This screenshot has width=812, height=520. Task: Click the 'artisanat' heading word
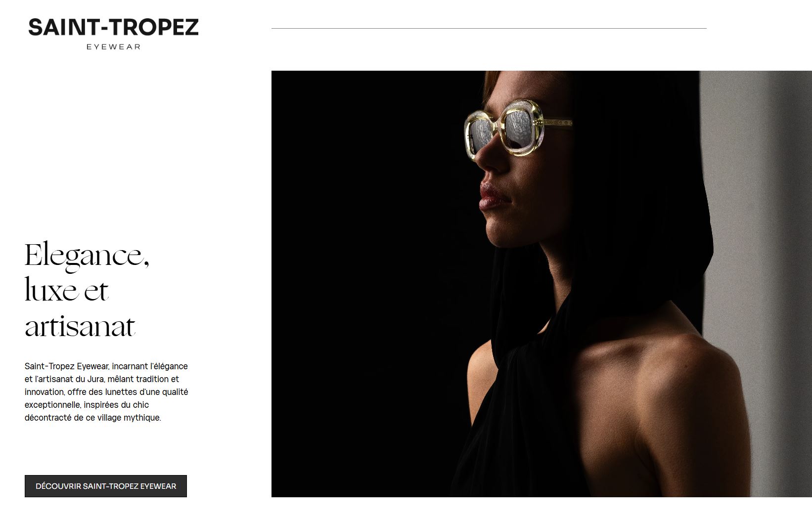tap(80, 326)
